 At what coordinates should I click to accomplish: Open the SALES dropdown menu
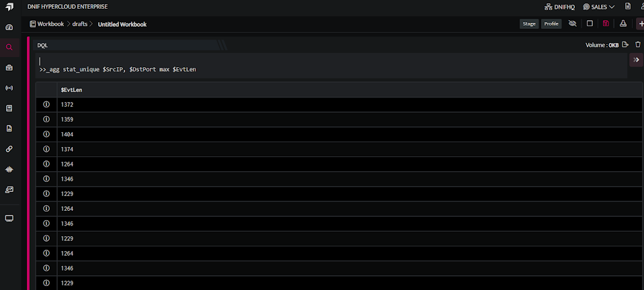coord(599,7)
